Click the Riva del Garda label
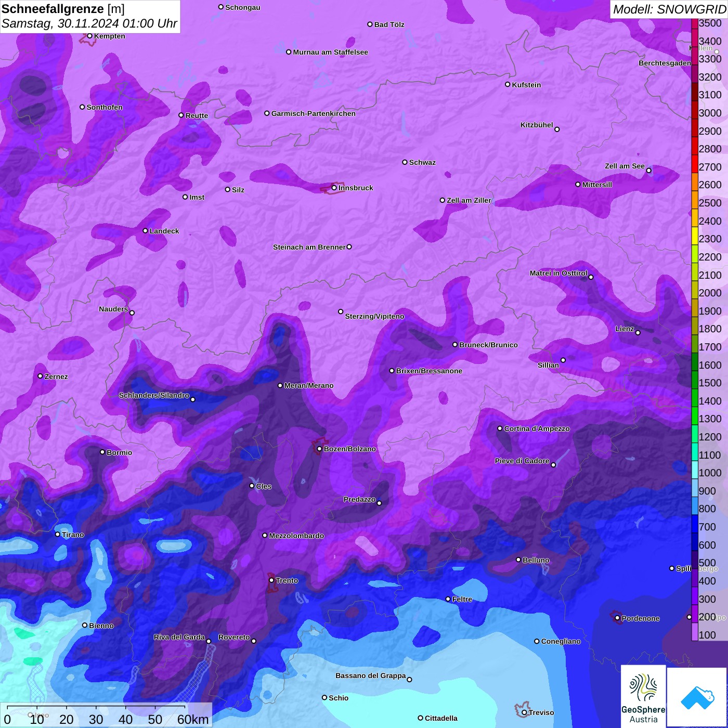Screen dimensions: 728x728 click(179, 637)
